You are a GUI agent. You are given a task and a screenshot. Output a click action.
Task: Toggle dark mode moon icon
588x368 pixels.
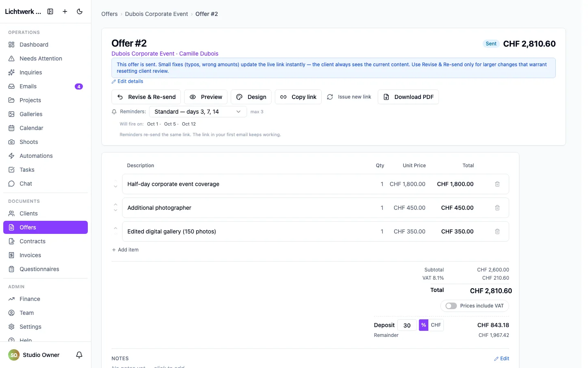pyautogui.click(x=80, y=11)
